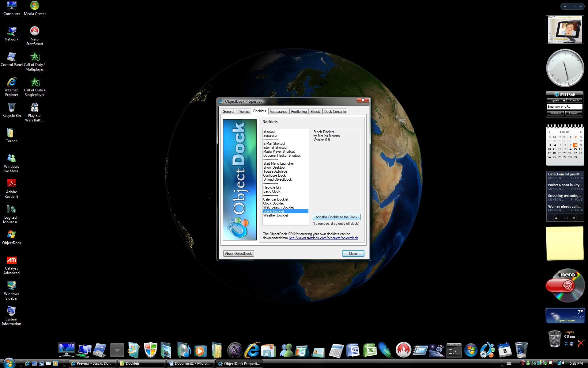The height and width of the screenshot is (368, 588).
Task: Go to next month in calendar gadget
Action: (x=581, y=132)
